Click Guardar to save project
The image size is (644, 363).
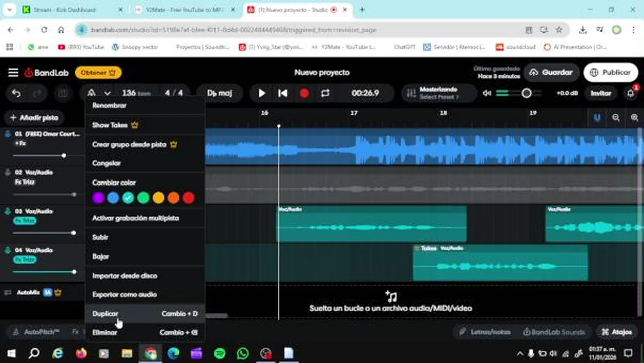click(551, 72)
